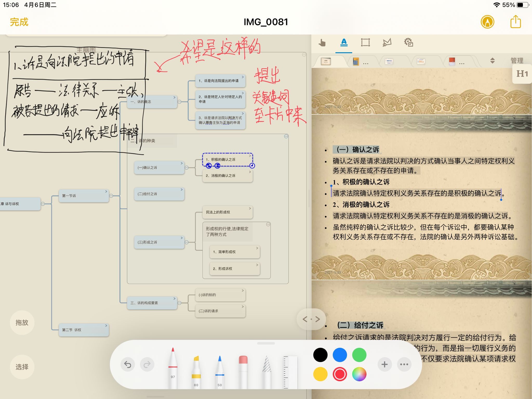Tap 完成 to finish editing
The image size is (532, 399).
point(19,22)
